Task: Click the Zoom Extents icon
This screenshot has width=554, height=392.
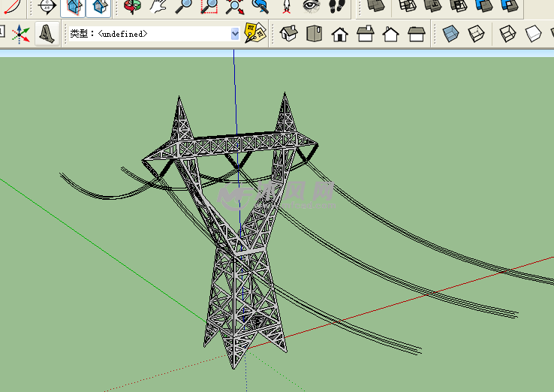Action: 235,7
